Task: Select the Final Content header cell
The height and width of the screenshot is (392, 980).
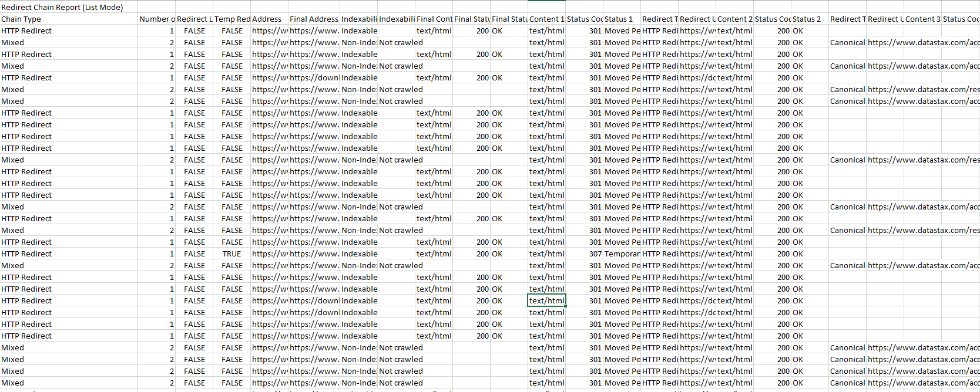Action: [x=434, y=19]
